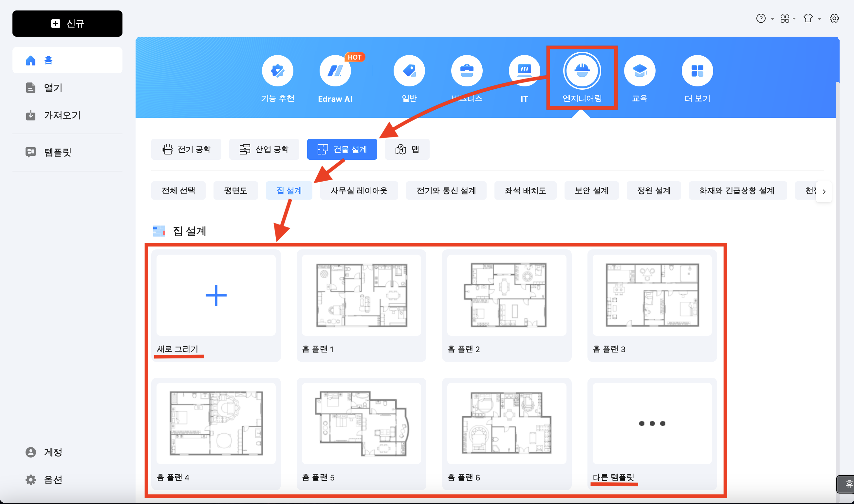The width and height of the screenshot is (854, 504).
Task: Choose the 산업 공학 subcategory
Action: pos(264,149)
